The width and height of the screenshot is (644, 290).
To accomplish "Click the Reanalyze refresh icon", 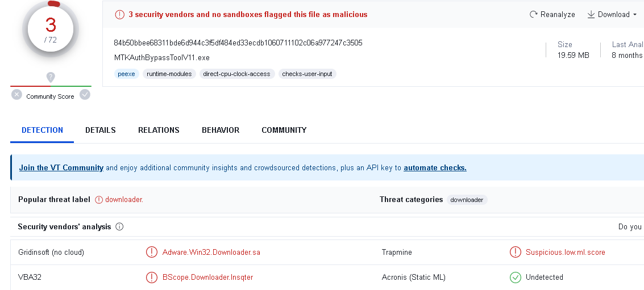I will [x=533, y=15].
